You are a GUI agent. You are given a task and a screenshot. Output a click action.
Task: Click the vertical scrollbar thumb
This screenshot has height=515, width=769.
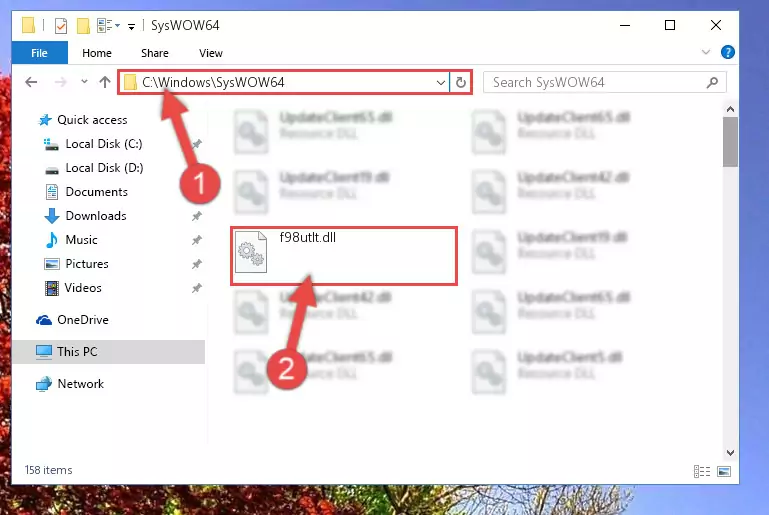coord(730,142)
